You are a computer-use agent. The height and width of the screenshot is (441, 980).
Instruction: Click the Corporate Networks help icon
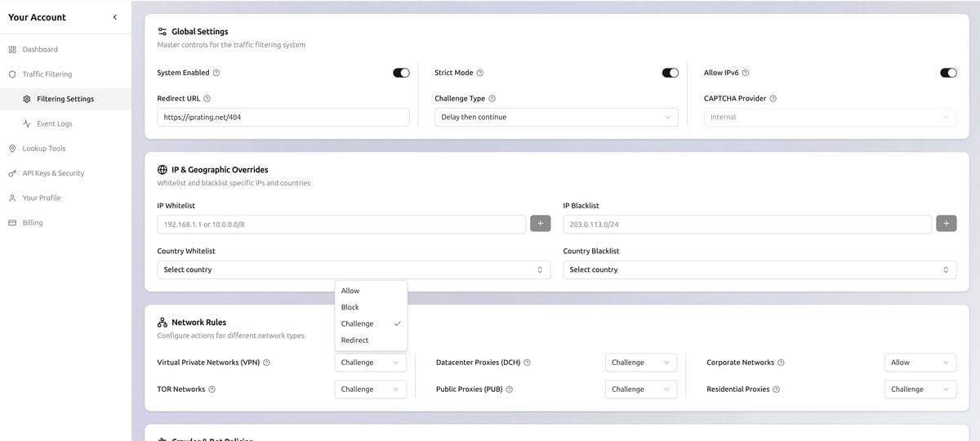click(x=782, y=363)
